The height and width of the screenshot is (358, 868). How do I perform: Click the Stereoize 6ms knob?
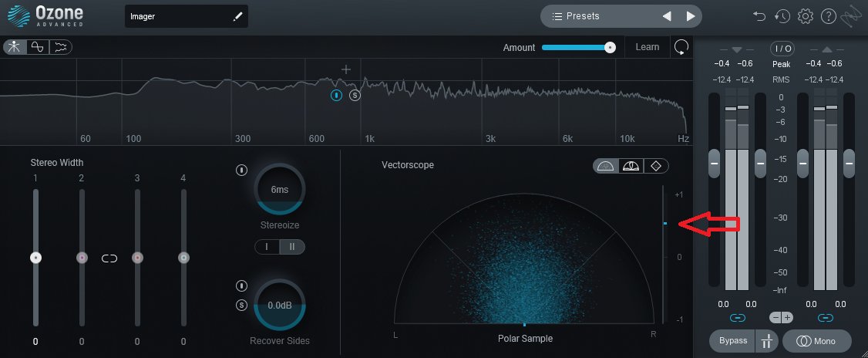tap(280, 189)
